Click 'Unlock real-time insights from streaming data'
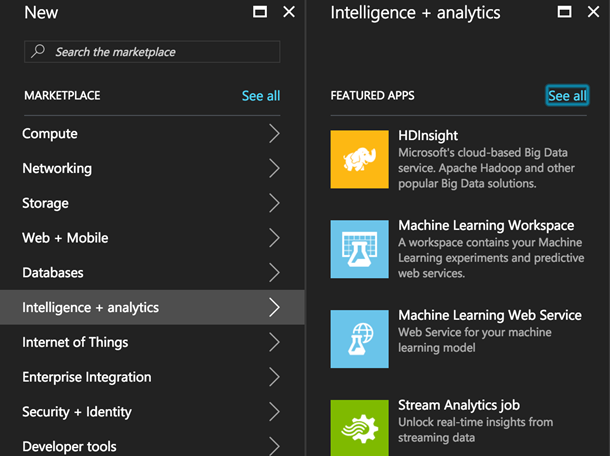 coord(475,430)
